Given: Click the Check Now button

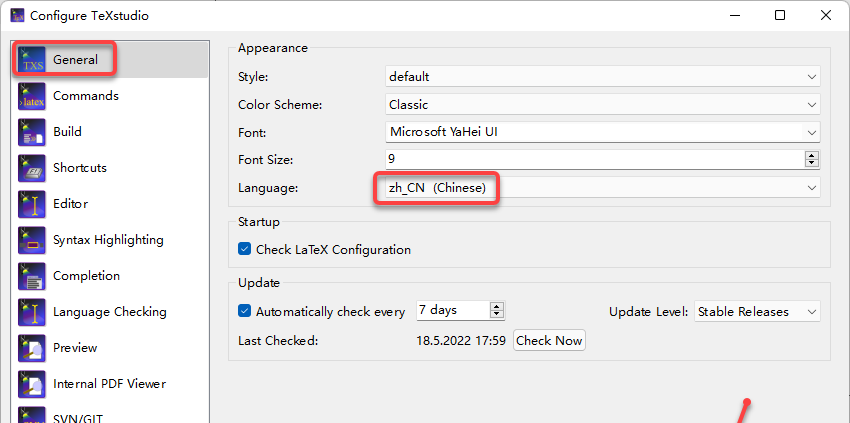Looking at the screenshot, I should (549, 341).
